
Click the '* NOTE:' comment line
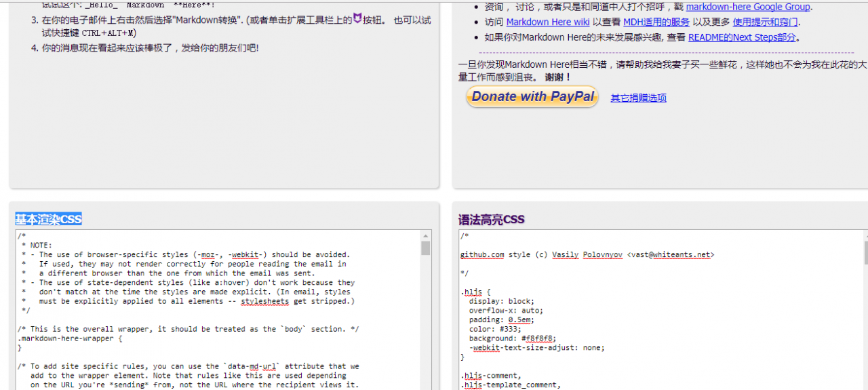pos(37,246)
